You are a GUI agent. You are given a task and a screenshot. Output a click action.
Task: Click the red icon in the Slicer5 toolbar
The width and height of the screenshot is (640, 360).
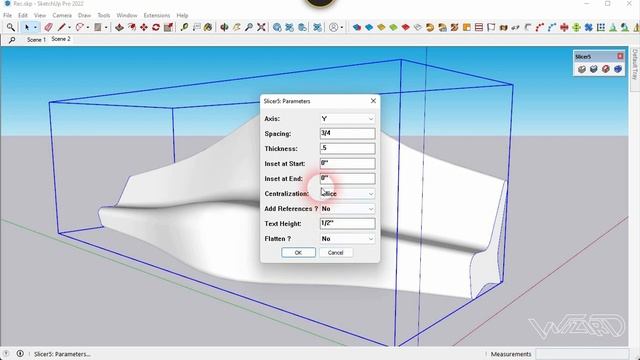click(x=606, y=69)
